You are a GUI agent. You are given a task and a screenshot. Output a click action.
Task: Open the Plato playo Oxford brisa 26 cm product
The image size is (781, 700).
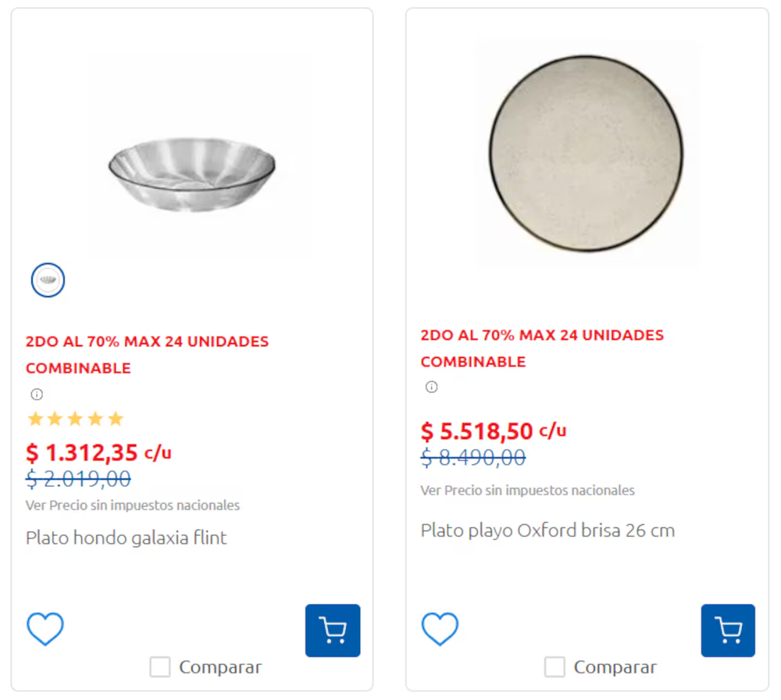click(547, 530)
